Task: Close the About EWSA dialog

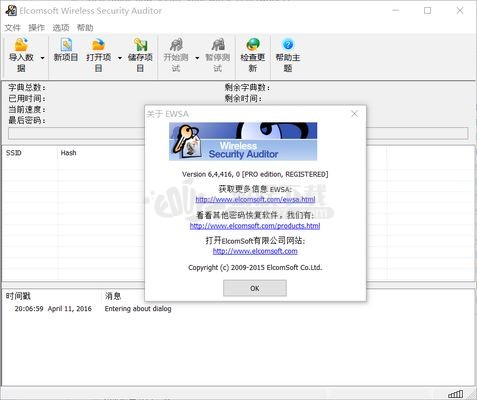Action: pos(354,114)
